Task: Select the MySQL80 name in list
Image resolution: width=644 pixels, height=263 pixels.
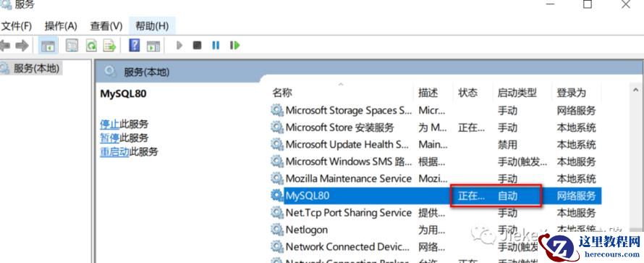Action: (308, 196)
